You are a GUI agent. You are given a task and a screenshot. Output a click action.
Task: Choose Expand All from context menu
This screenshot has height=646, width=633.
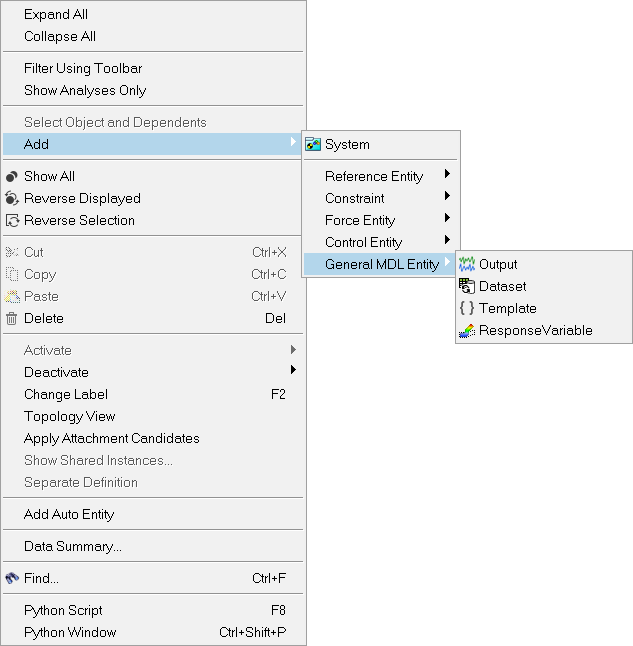pos(56,15)
